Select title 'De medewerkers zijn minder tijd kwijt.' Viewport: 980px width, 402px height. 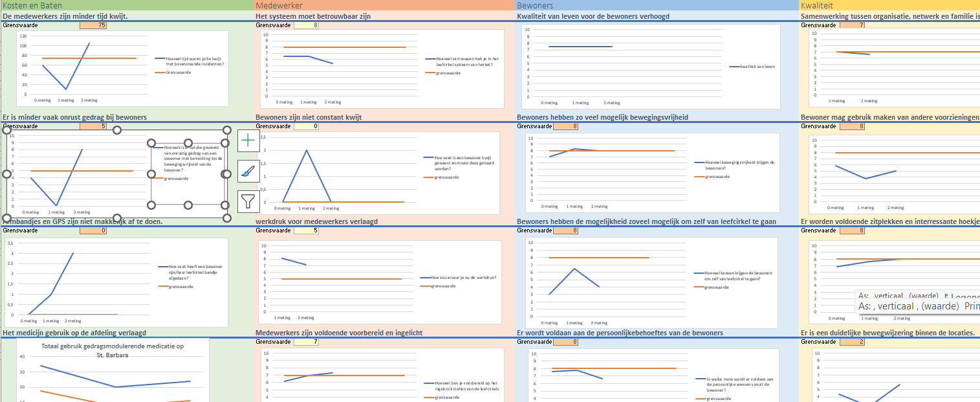(x=65, y=16)
